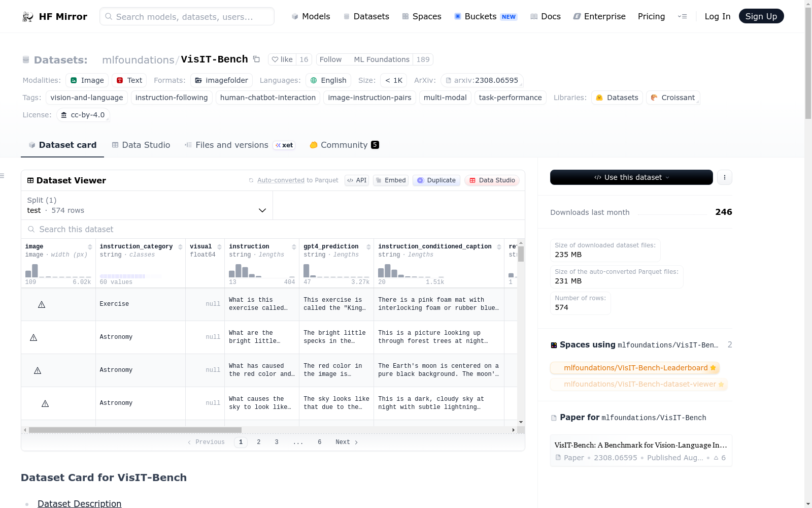Open the table of contents icon at left edge

click(3, 176)
